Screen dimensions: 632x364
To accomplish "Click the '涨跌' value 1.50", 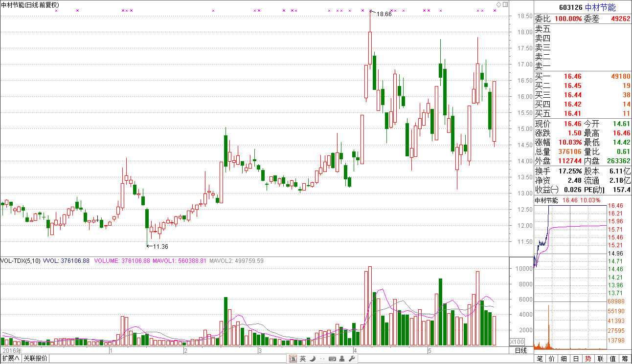I will point(574,133).
